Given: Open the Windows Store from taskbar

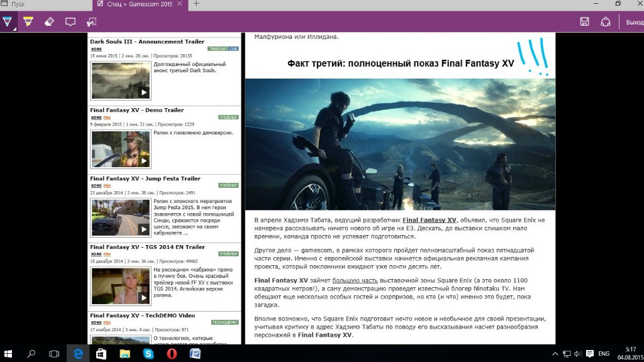Looking at the screenshot, I should (x=101, y=353).
